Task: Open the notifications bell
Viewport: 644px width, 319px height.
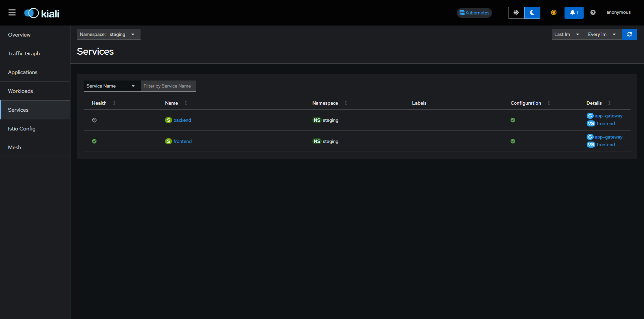Action: click(574, 13)
